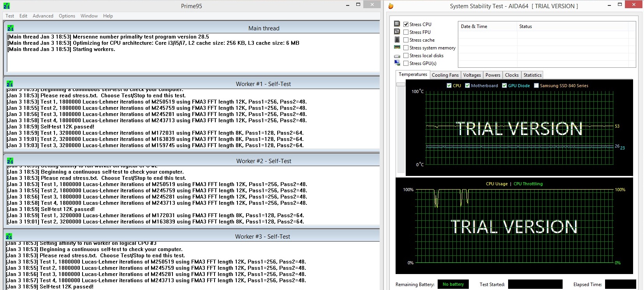Viewport: 644px width, 290px height.
Task: Click the memory module icon beside Stress system memory
Action: 397,47
